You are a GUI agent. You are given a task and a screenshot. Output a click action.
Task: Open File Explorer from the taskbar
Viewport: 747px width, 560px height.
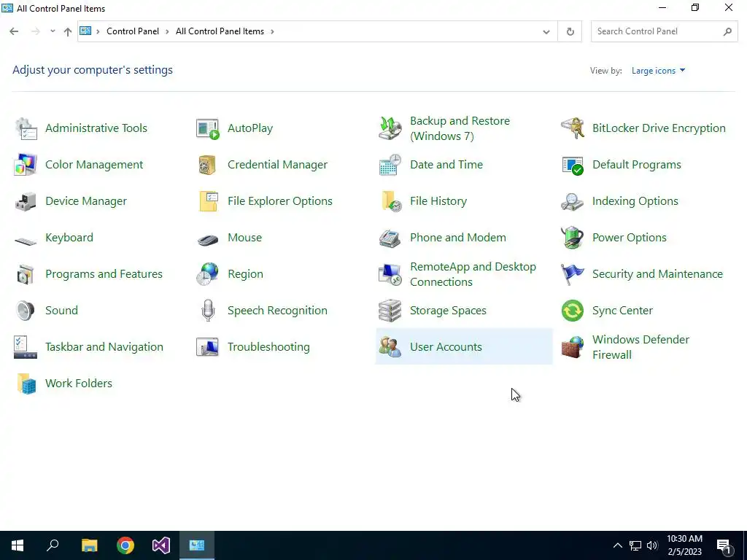89,545
